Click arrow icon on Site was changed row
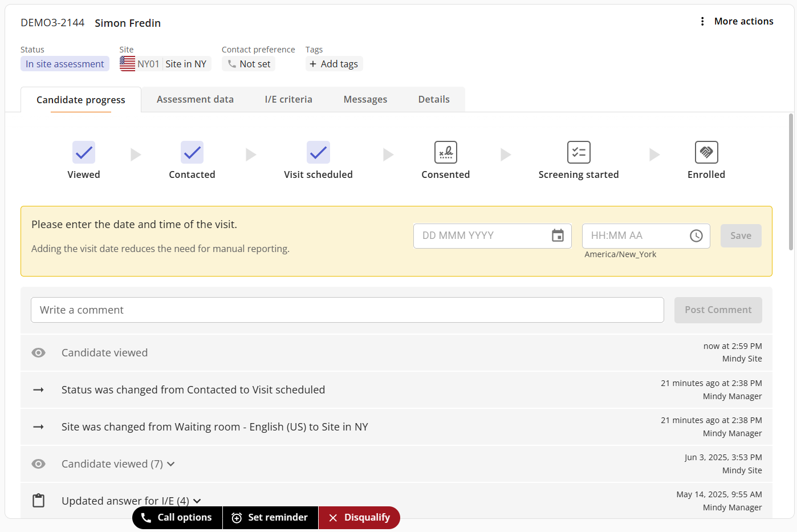Viewport: 797px width, 532px height. tap(38, 427)
